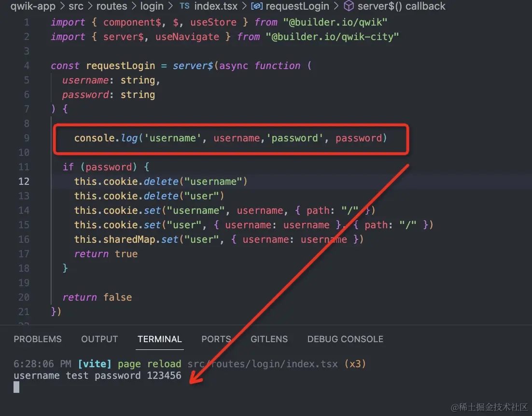Click the index.tsx breadcrumb file
This screenshot has width=532, height=416.
tap(216, 6)
